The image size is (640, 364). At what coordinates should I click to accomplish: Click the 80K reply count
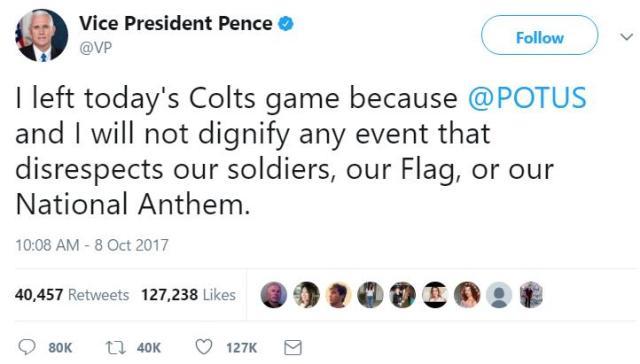60,348
